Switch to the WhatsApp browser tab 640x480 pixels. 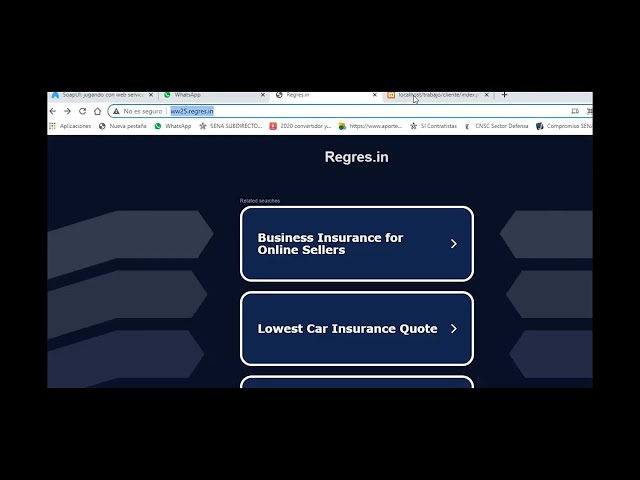pos(212,95)
